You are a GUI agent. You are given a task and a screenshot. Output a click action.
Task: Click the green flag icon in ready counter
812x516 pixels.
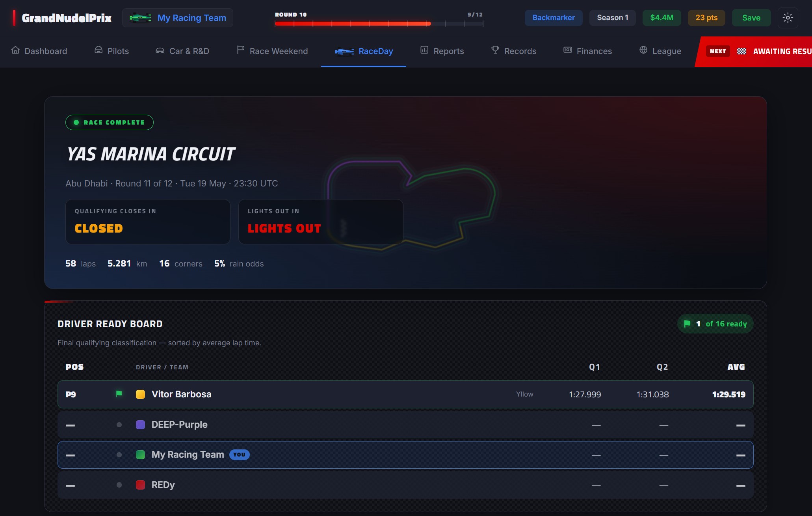(687, 324)
